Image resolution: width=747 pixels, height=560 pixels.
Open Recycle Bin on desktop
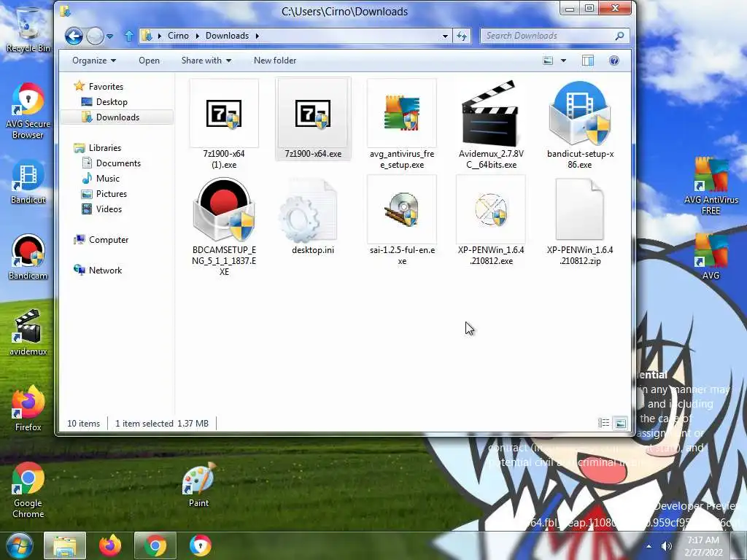click(28, 30)
